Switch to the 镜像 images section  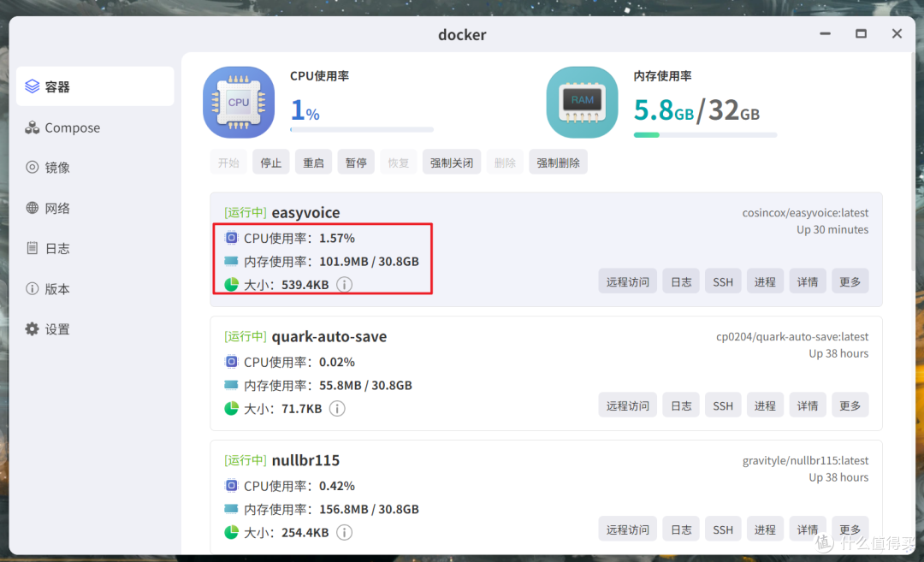(95, 168)
